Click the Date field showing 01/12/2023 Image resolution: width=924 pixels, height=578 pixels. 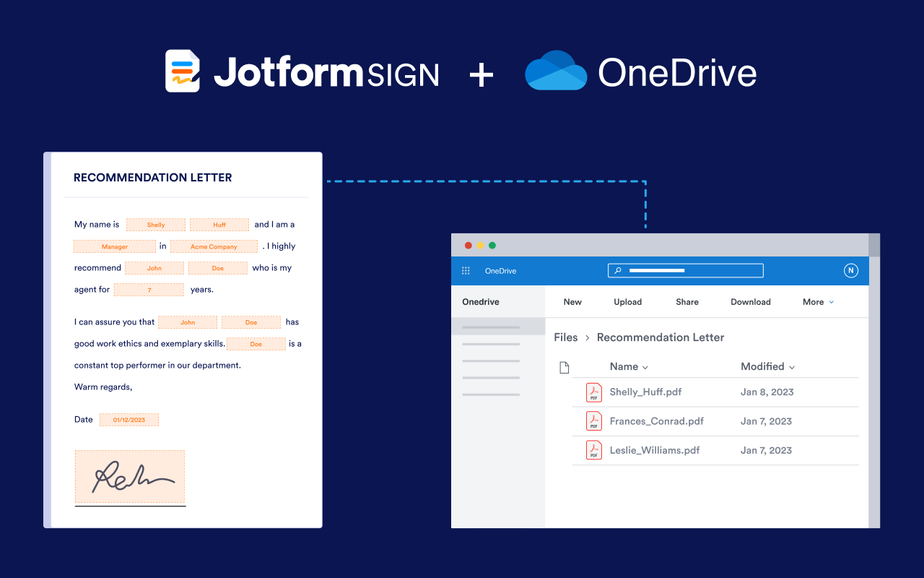(x=129, y=419)
